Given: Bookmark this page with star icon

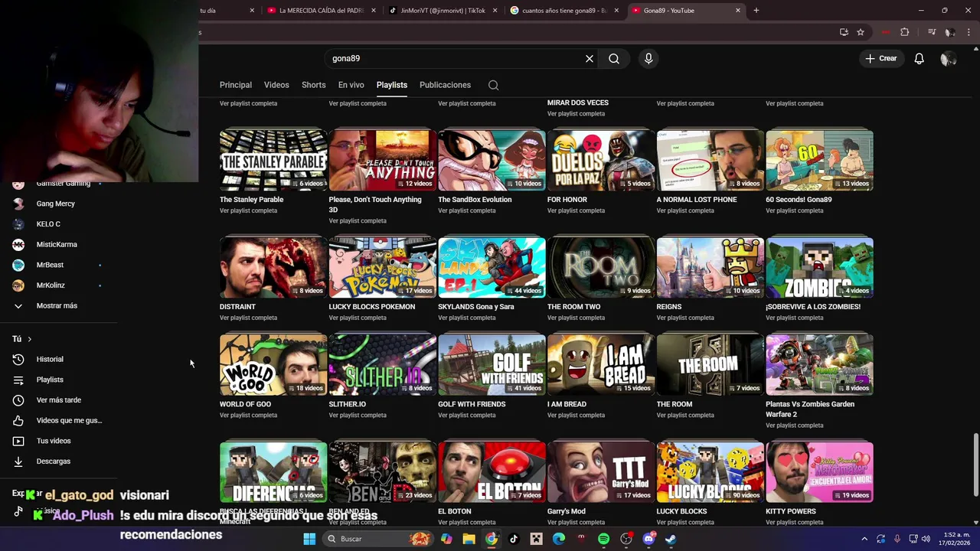Looking at the screenshot, I should click(861, 32).
